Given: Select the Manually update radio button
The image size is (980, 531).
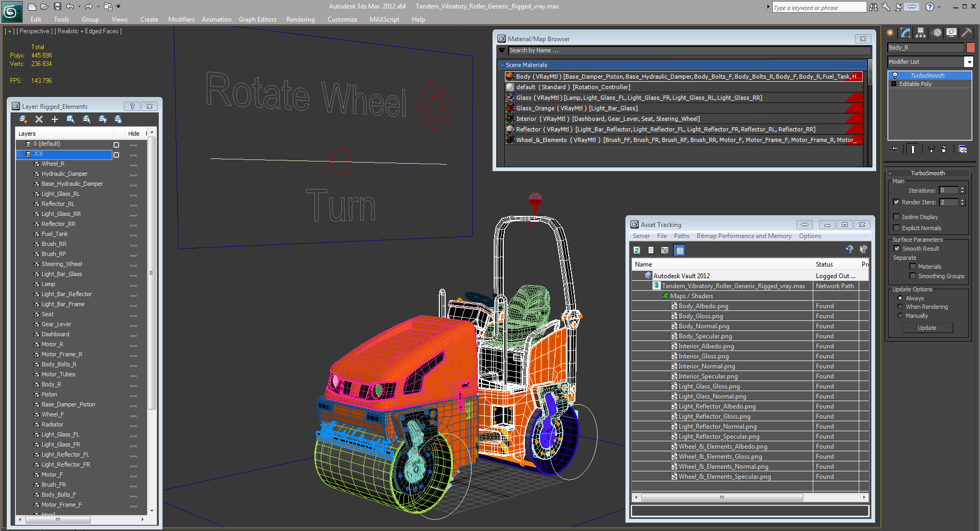Looking at the screenshot, I should pyautogui.click(x=900, y=316).
